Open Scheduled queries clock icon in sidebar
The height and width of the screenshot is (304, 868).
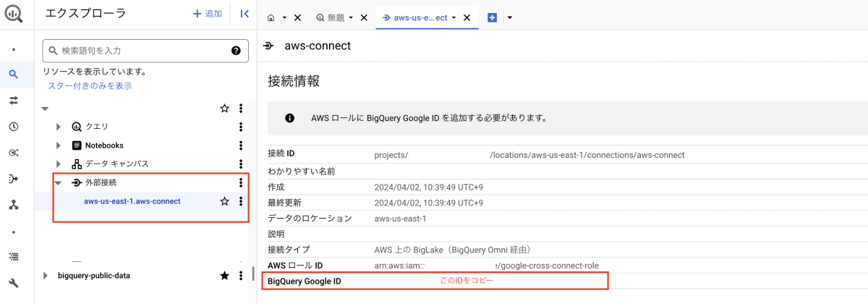[x=14, y=127]
